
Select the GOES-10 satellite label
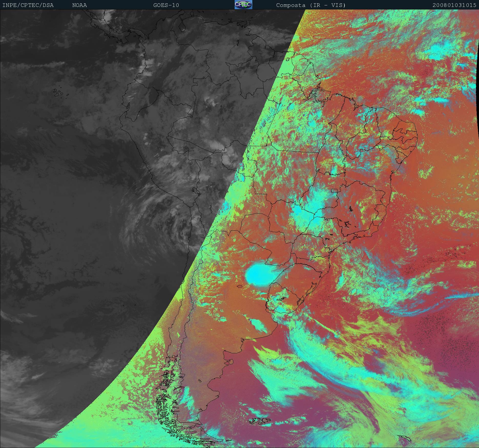click(166, 5)
